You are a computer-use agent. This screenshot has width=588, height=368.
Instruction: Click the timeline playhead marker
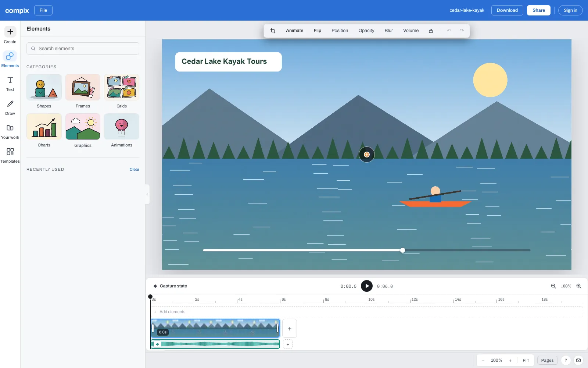[x=150, y=297]
